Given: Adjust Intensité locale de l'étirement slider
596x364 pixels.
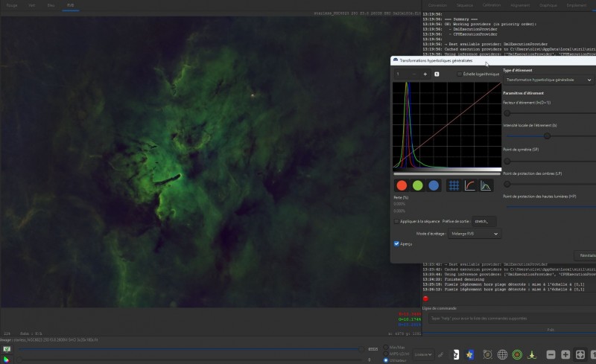Looking at the screenshot, I should coord(547,135).
